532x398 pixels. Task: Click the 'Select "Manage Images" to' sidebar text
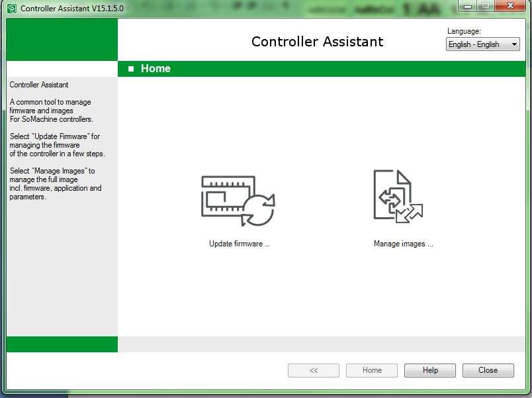[52, 171]
